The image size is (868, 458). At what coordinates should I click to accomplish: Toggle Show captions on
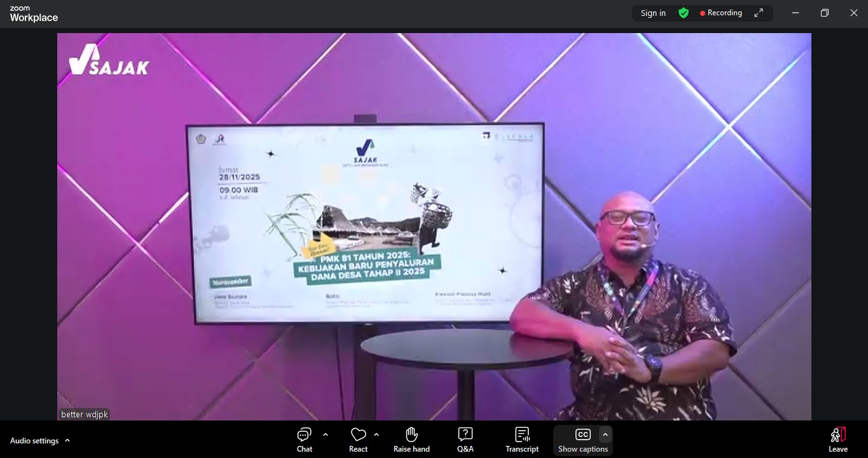[x=582, y=440]
